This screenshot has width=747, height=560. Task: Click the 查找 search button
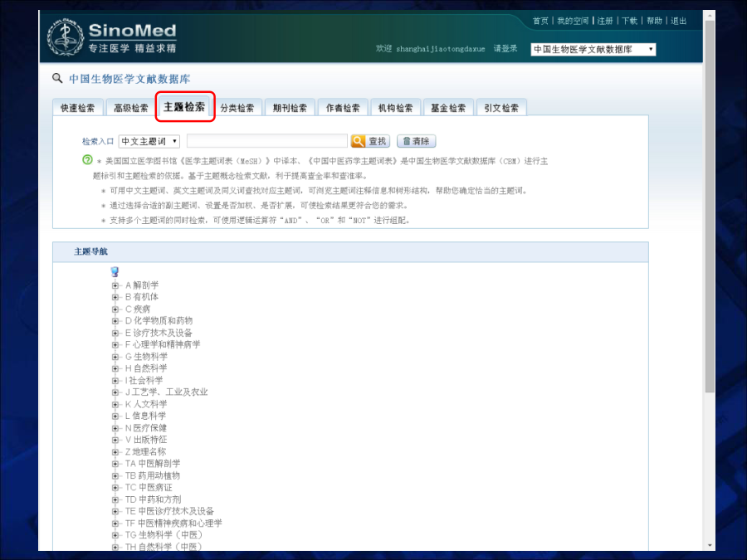click(x=370, y=141)
